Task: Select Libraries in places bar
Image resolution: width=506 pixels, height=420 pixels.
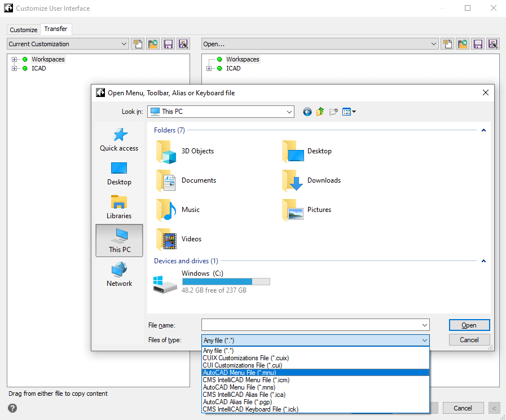Action: (119, 207)
